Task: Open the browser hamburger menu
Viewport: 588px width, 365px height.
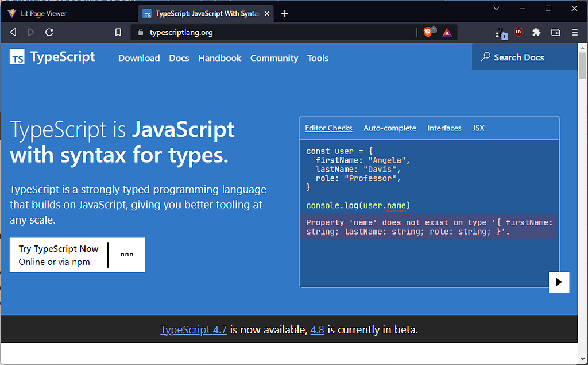Action: pyautogui.click(x=575, y=32)
